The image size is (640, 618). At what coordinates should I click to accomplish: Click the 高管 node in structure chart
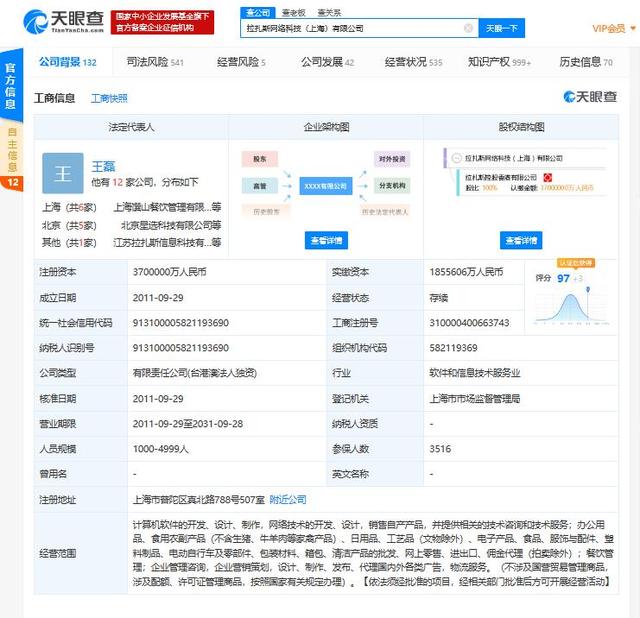(260, 186)
